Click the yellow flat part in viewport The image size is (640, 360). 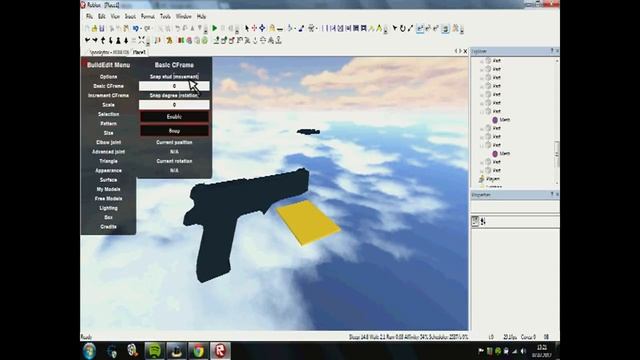tap(308, 222)
